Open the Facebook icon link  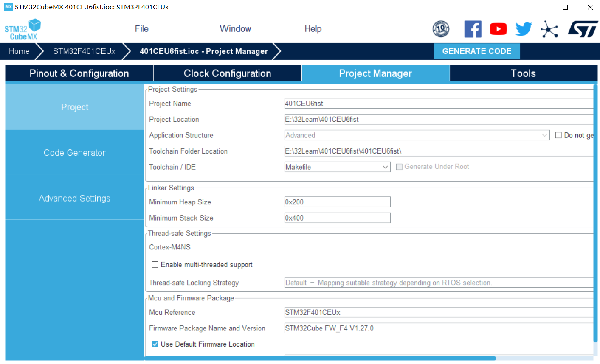point(473,29)
